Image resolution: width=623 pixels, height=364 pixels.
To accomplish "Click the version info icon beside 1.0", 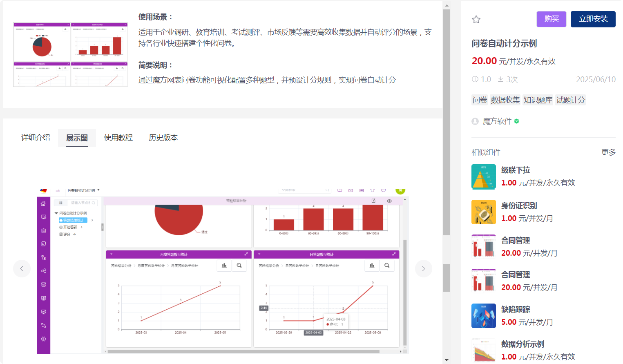I will 475,79.
